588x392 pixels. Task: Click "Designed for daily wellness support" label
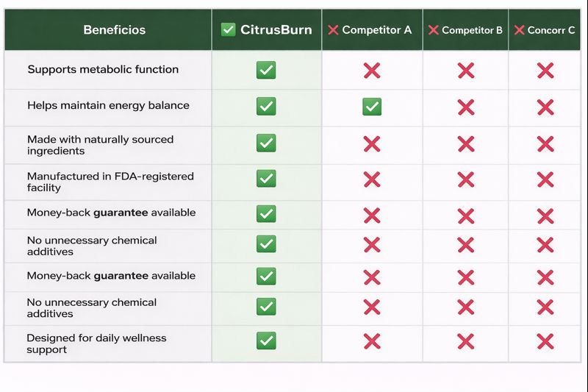click(x=96, y=343)
